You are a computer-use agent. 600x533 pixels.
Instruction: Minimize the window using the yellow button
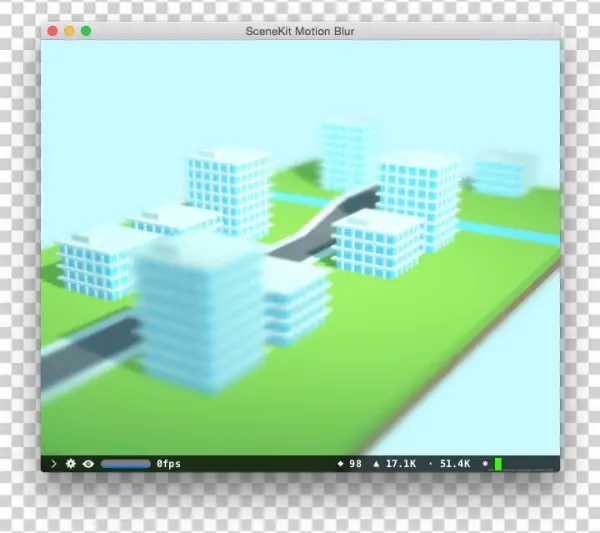(69, 31)
